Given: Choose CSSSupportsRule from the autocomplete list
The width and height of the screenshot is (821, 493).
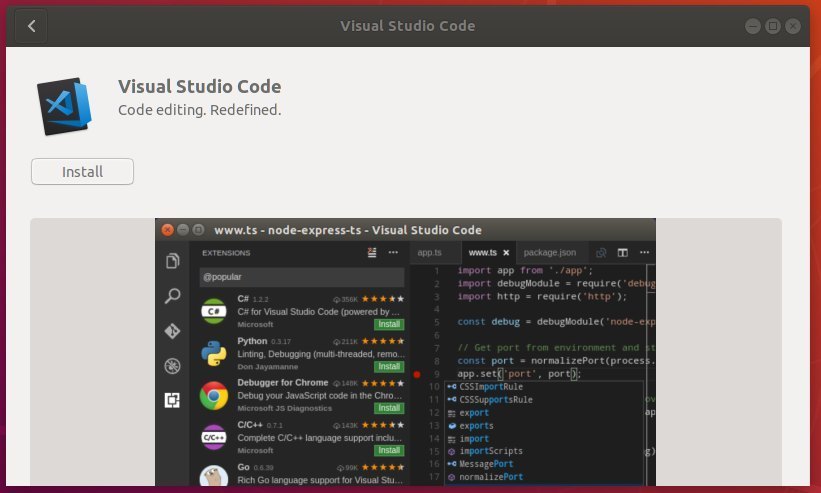Looking at the screenshot, I should pos(543,400).
